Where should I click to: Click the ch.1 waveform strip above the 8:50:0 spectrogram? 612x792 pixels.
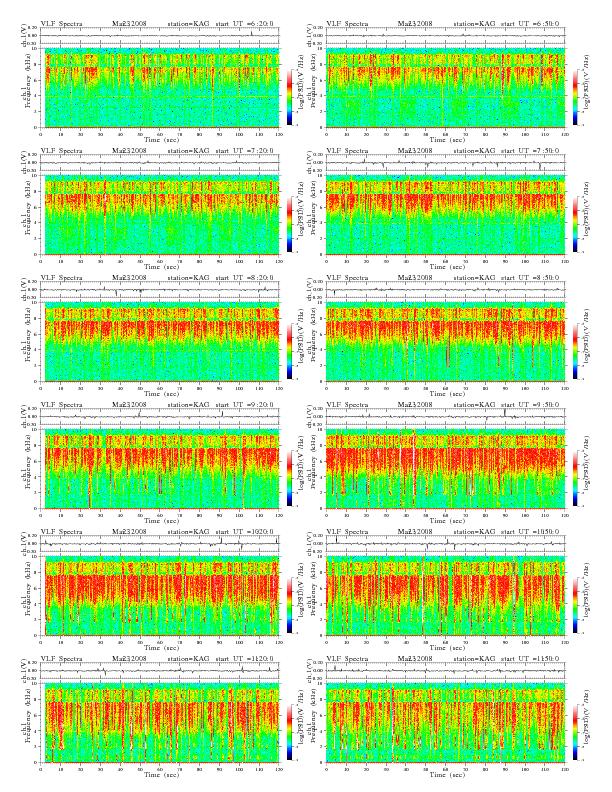tap(445, 290)
